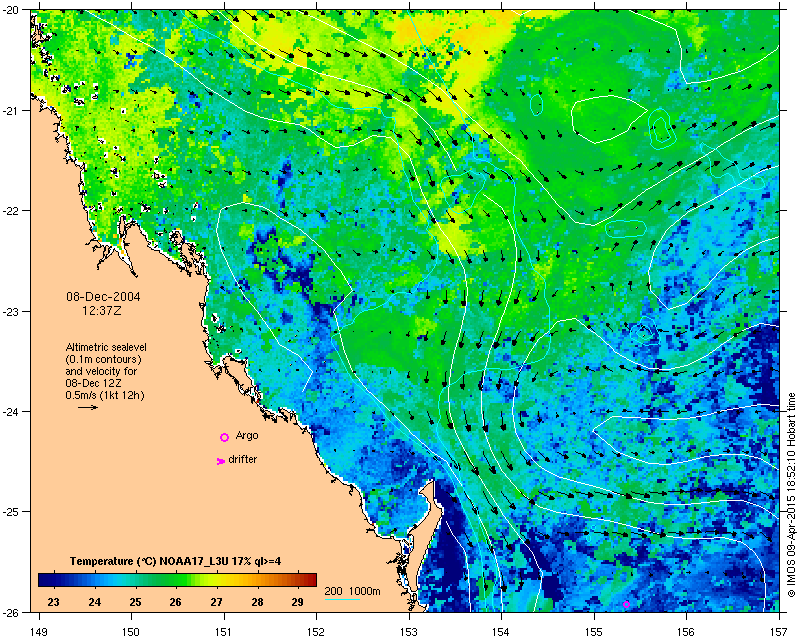Viewport: 800px width, 640px height.
Task: Click the '(0.1m contours)' text
Action: click(x=104, y=359)
